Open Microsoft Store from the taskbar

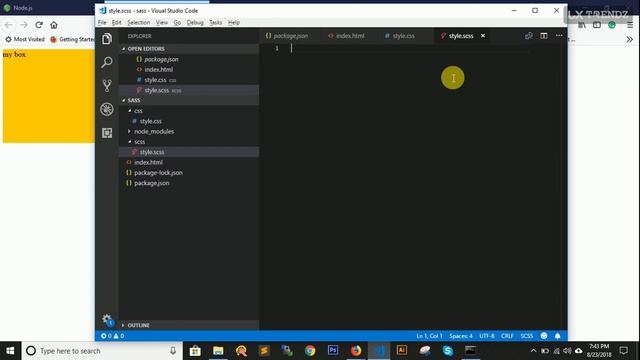click(x=195, y=351)
